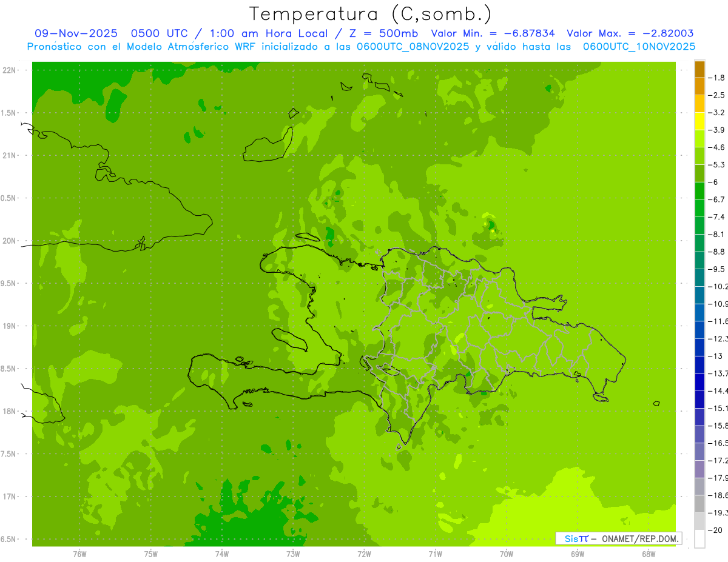Click the "75W" longitude axis label
The height and width of the screenshot is (562, 728).
tap(151, 554)
